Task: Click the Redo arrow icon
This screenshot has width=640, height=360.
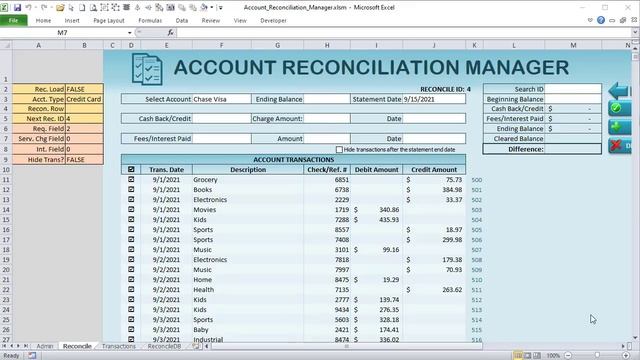Action: [x=43, y=7]
